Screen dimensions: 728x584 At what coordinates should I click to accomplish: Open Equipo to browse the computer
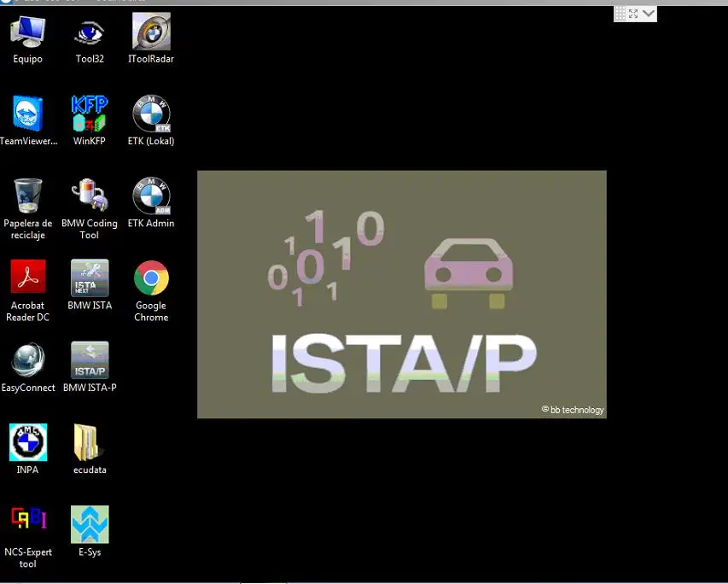[x=28, y=34]
